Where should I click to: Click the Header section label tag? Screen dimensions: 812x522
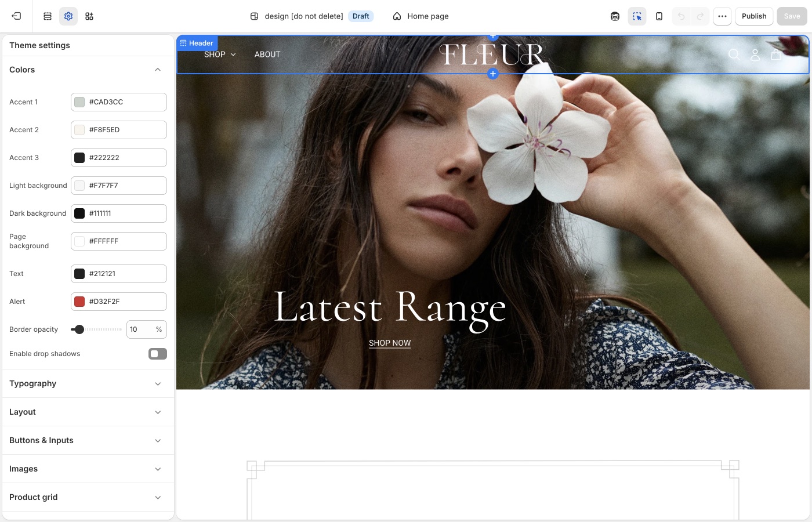pos(197,43)
